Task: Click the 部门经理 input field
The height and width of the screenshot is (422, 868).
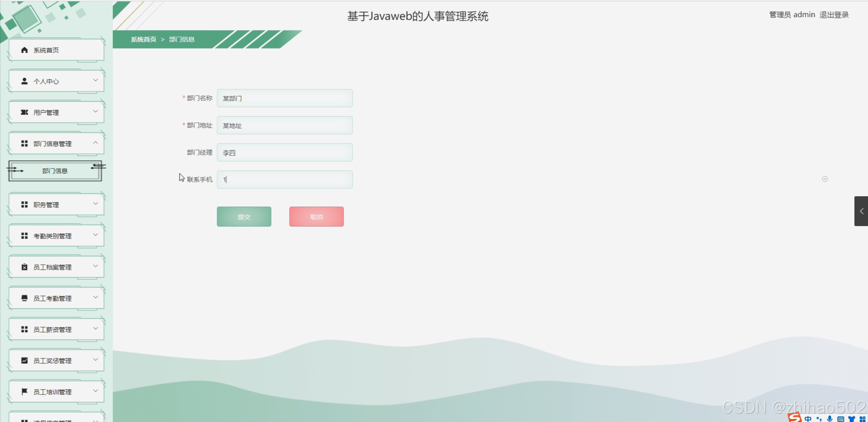Action: (x=284, y=153)
